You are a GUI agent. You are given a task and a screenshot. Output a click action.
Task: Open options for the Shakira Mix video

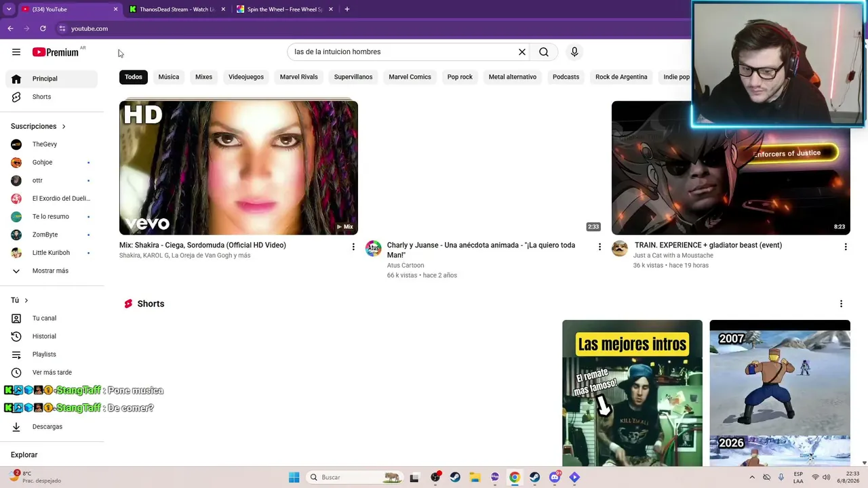point(353,247)
